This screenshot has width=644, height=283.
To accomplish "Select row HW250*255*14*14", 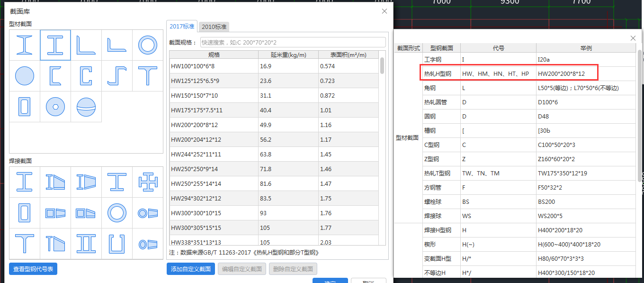I will [274, 183].
